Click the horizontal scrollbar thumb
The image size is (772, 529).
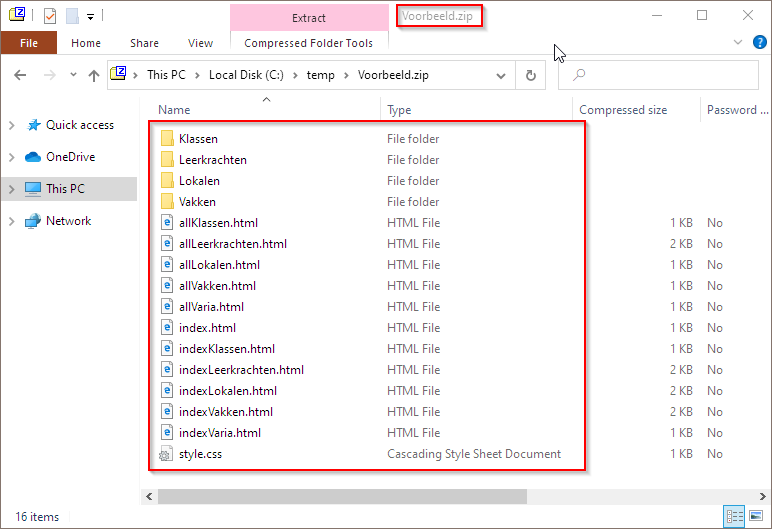click(x=342, y=496)
